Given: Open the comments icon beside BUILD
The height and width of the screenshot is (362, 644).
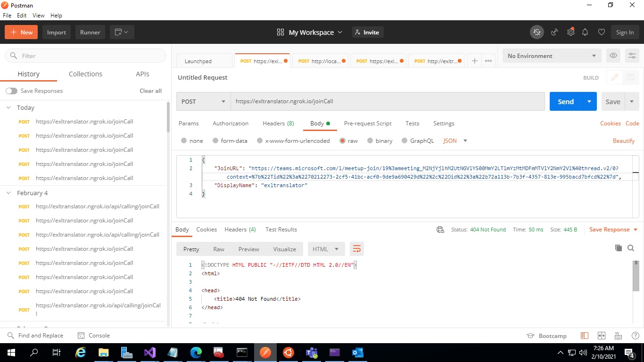Looking at the screenshot, I should (630, 78).
